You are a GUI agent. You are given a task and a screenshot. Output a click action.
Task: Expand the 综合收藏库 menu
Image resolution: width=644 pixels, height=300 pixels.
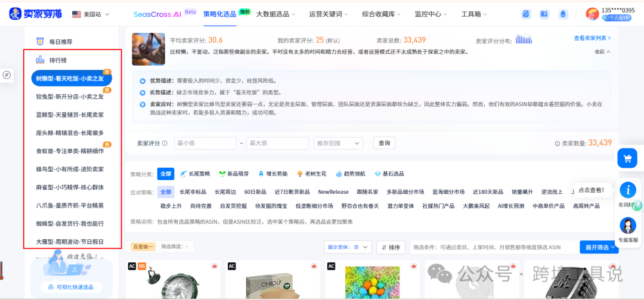(x=382, y=14)
